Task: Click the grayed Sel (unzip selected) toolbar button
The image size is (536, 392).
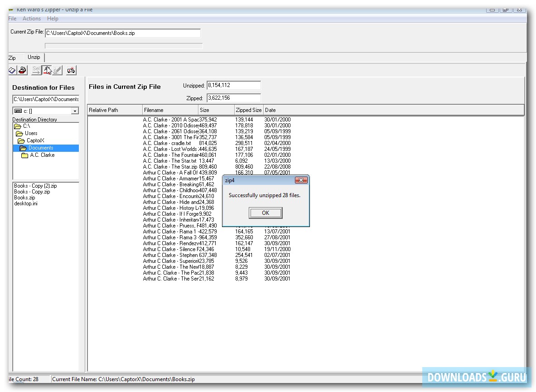Action: [36, 70]
